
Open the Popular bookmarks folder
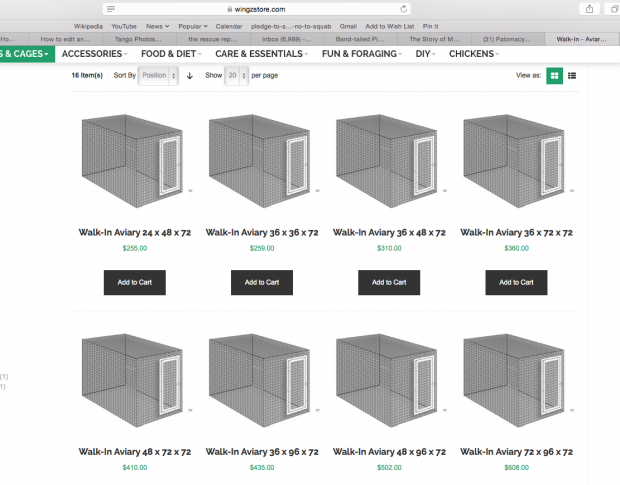193,26
